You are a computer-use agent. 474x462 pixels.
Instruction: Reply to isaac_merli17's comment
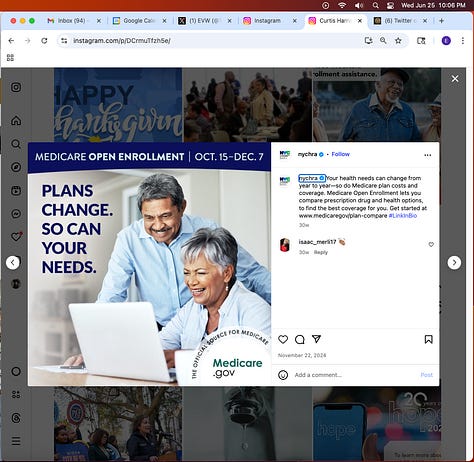pos(321,252)
